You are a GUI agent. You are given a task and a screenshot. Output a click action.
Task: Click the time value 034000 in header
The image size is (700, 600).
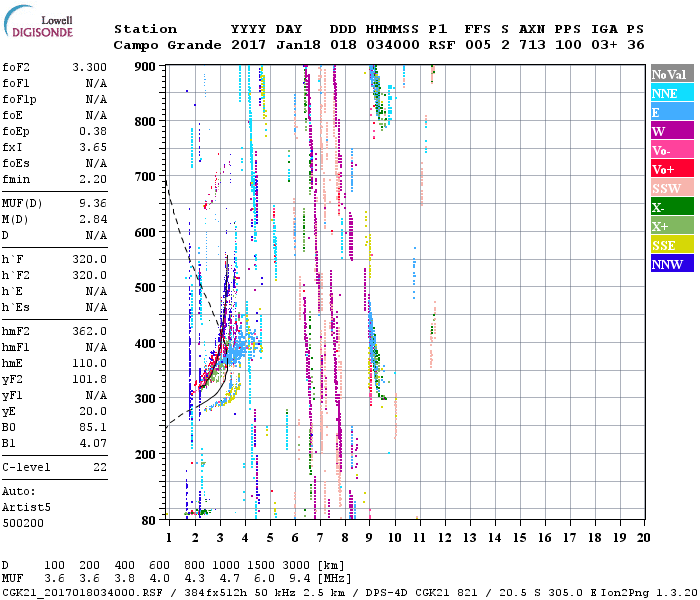pos(393,45)
